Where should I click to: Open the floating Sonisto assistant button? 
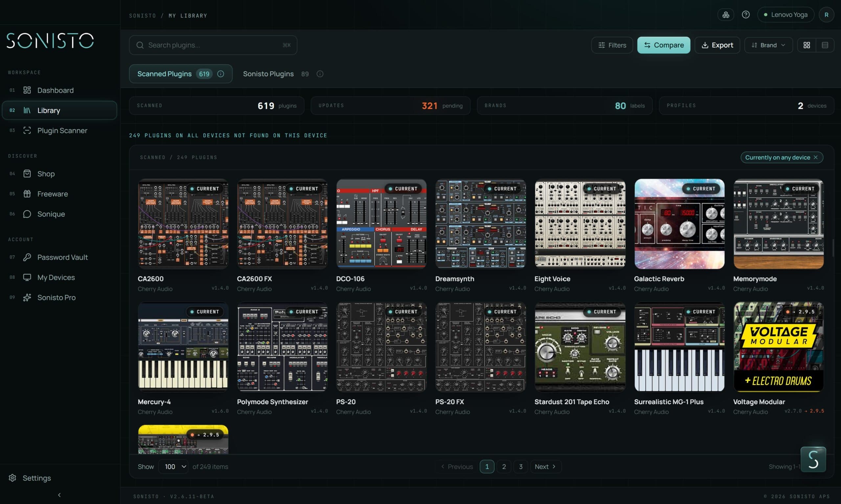[813, 459]
